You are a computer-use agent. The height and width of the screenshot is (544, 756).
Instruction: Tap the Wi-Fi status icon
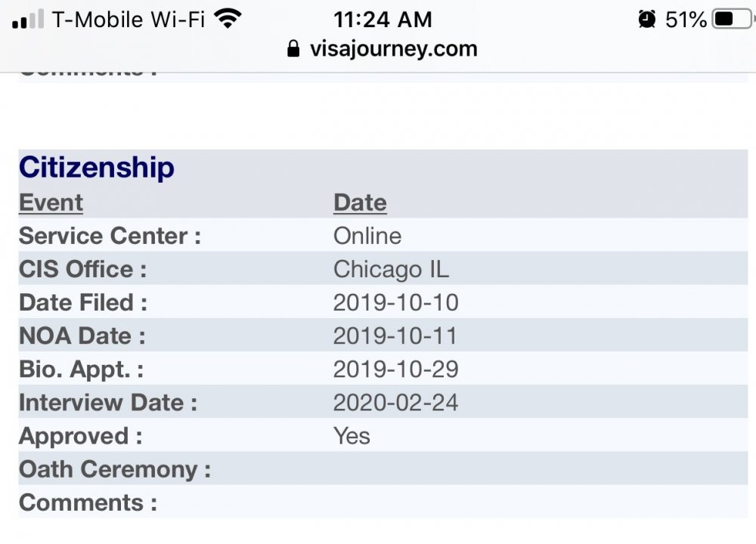click(227, 19)
